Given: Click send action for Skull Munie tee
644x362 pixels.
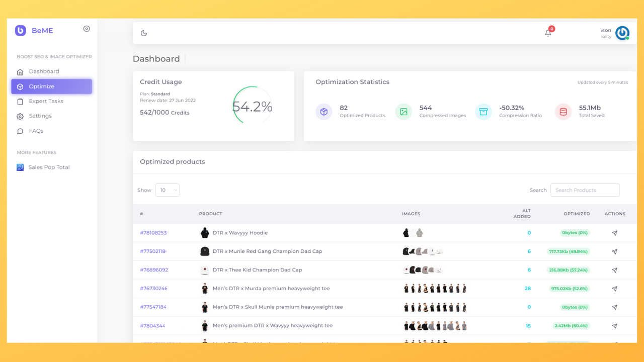Looking at the screenshot, I should (x=614, y=307).
